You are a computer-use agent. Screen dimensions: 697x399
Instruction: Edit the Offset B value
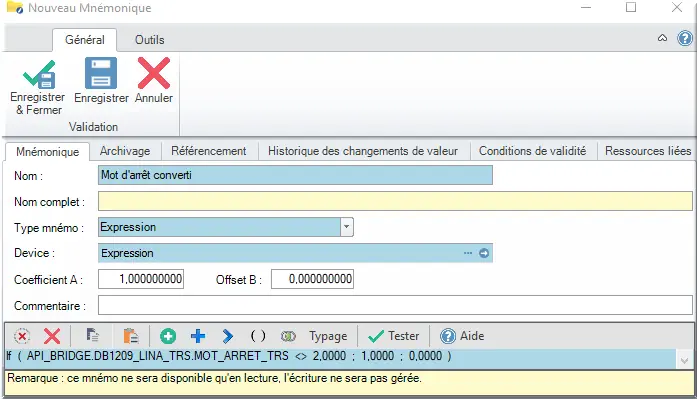[x=312, y=279]
